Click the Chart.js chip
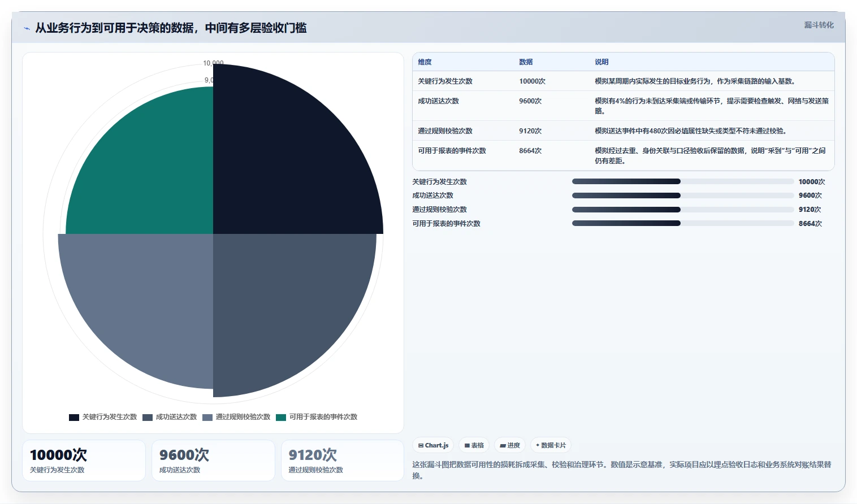The width and height of the screenshot is (857, 504). (433, 445)
